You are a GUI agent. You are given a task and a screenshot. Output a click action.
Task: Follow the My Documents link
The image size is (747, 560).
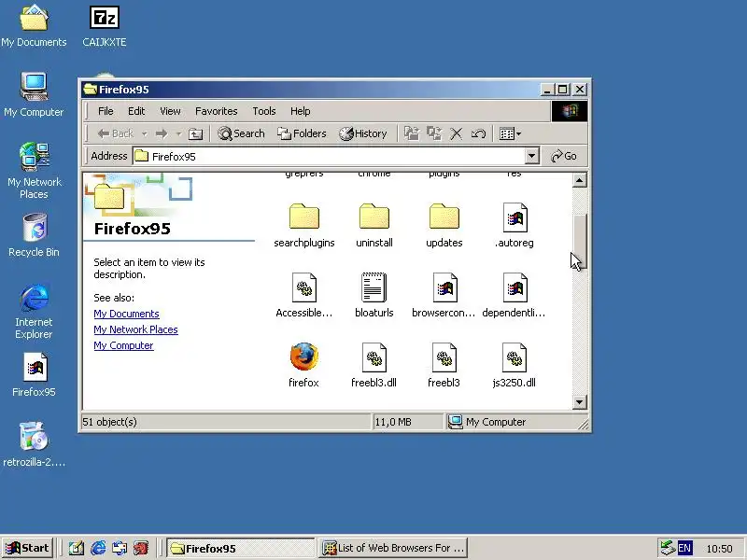click(126, 314)
